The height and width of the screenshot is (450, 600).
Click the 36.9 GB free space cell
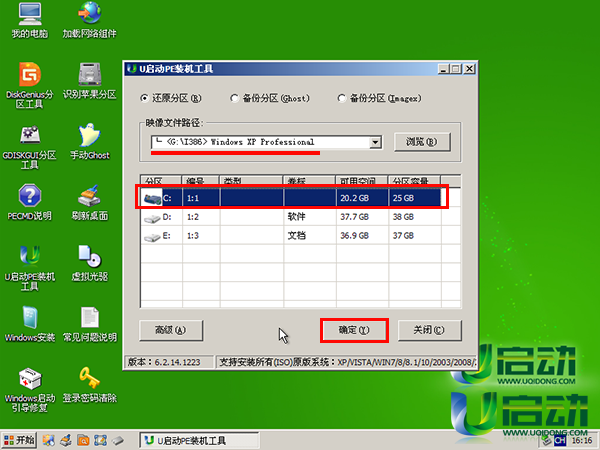pyautogui.click(x=362, y=236)
